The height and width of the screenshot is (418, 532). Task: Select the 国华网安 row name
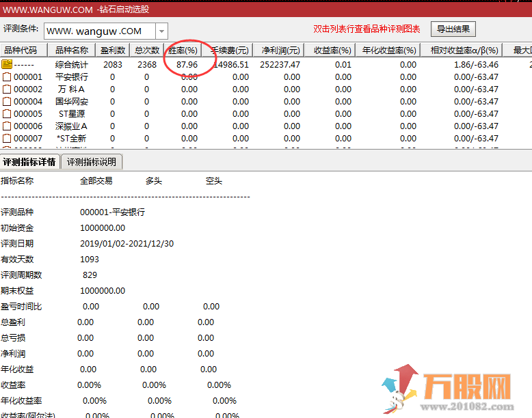pos(72,101)
